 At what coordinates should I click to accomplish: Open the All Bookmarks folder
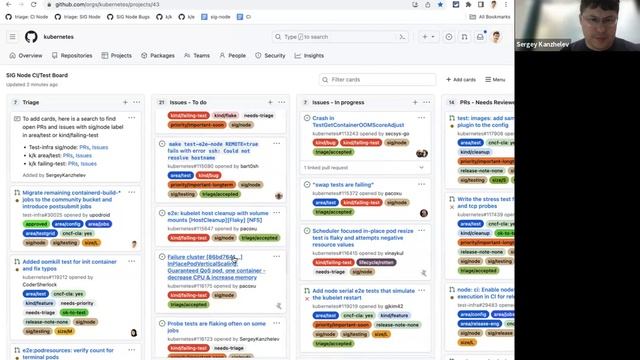490,17
